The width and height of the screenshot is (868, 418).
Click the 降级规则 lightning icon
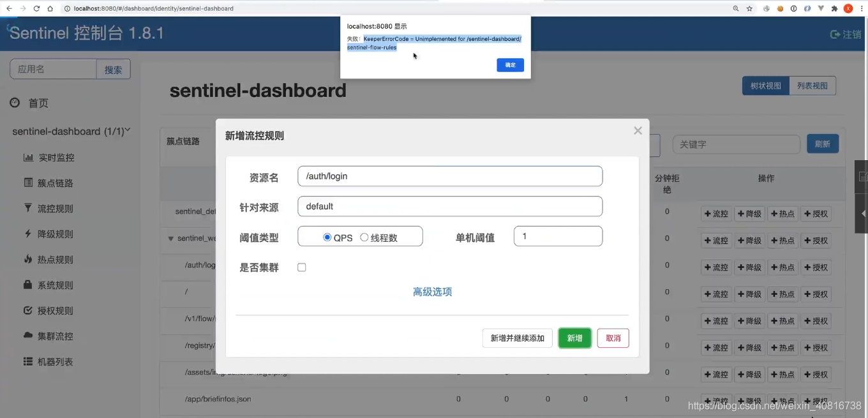(x=28, y=234)
